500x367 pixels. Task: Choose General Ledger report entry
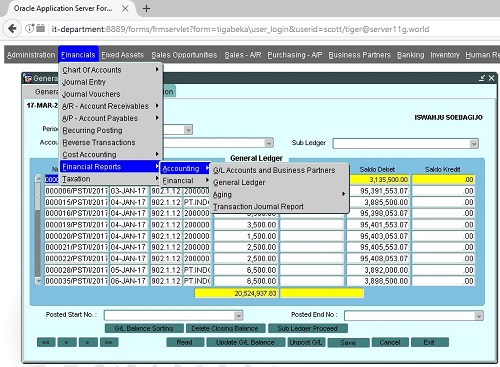pos(280,182)
